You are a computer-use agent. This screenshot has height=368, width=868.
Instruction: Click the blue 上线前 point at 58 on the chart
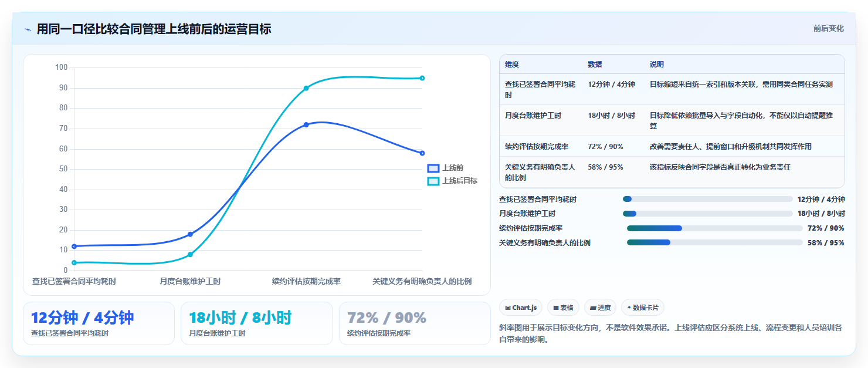422,153
